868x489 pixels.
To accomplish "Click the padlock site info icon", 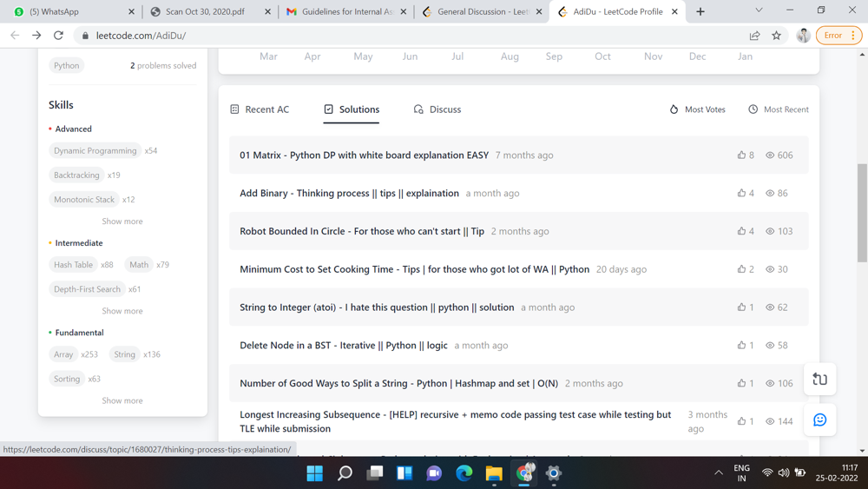I will click(x=85, y=36).
